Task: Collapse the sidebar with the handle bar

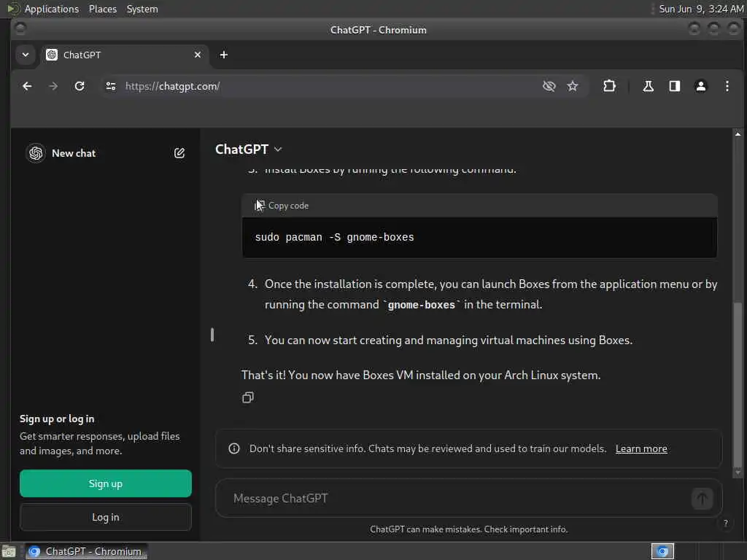Action: point(212,335)
